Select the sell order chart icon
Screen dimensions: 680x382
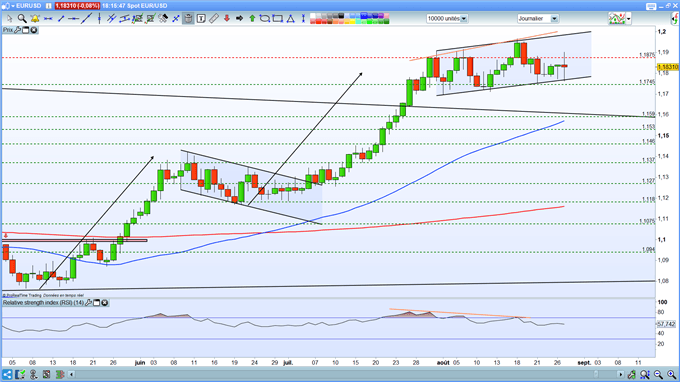(150, 19)
